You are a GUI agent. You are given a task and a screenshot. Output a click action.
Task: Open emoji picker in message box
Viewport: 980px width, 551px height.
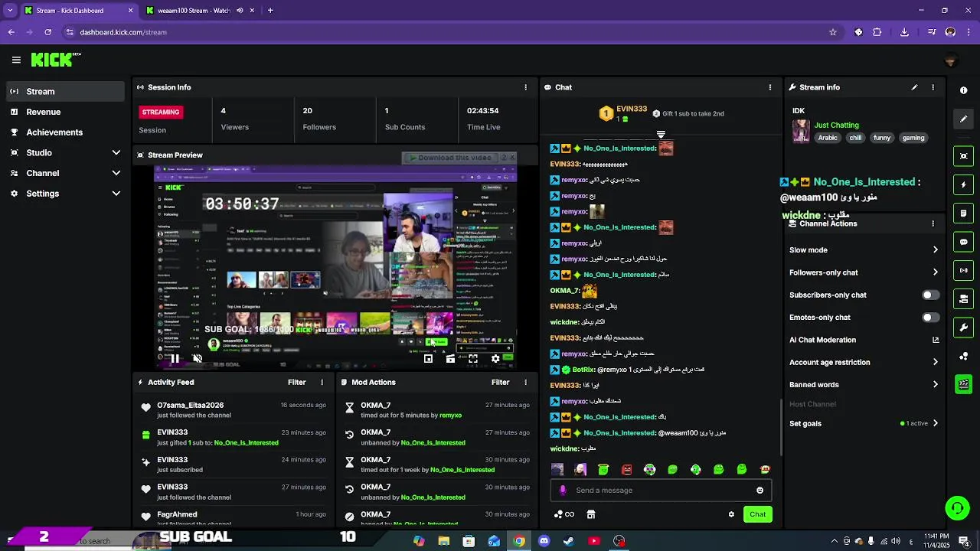pyautogui.click(x=759, y=491)
